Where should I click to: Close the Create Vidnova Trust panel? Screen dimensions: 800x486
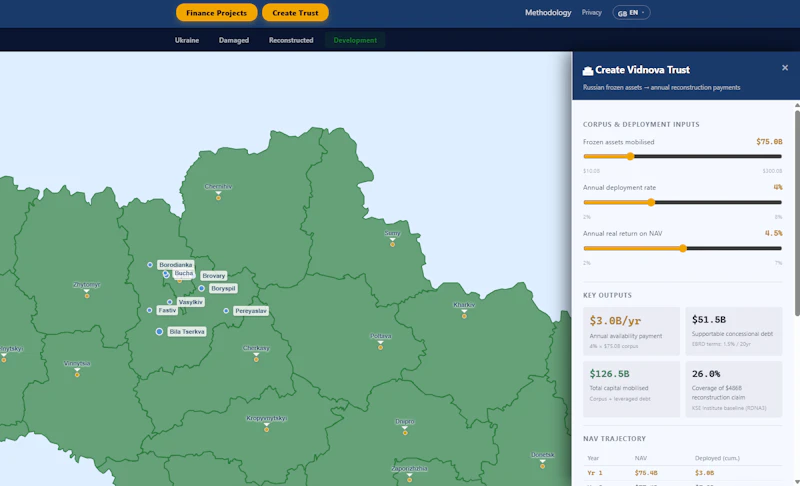[x=785, y=68]
